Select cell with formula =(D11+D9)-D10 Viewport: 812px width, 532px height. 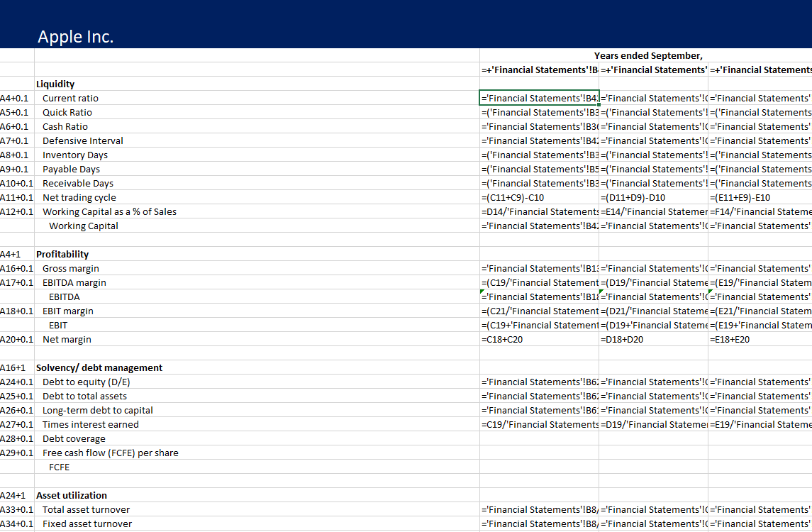[654, 197]
